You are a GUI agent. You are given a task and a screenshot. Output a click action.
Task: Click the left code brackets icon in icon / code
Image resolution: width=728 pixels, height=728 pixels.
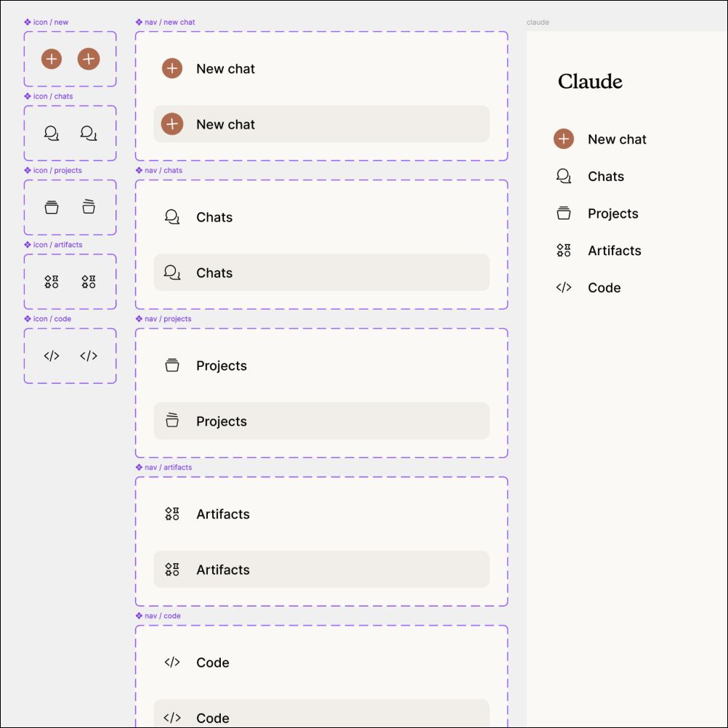pyautogui.click(x=52, y=356)
